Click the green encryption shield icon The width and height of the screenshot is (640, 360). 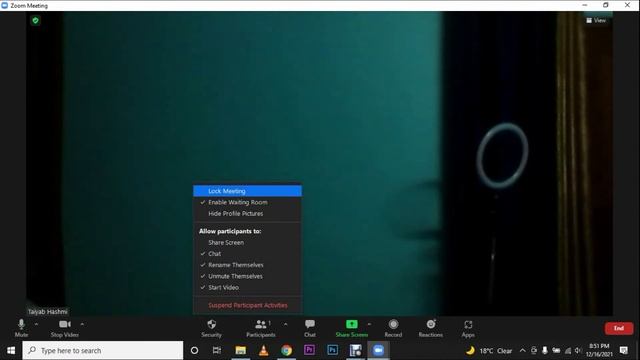click(36, 20)
